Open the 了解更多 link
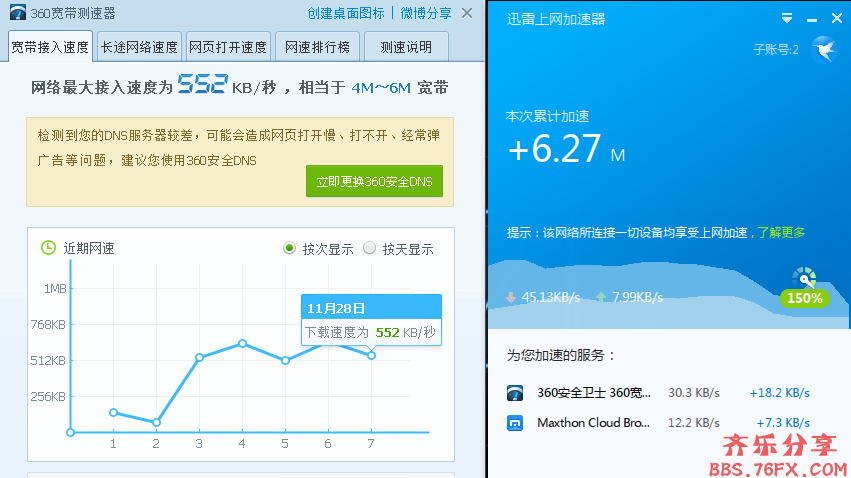The image size is (851, 478). point(781,233)
